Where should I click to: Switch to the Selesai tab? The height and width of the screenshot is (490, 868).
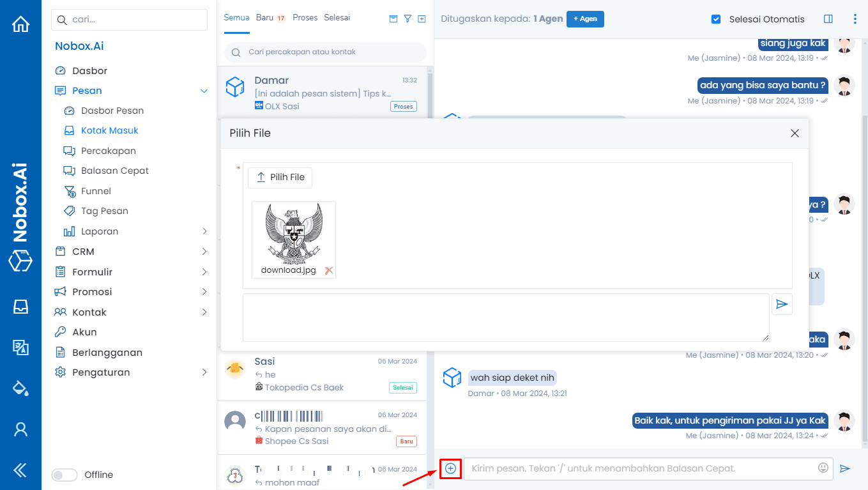click(x=337, y=18)
